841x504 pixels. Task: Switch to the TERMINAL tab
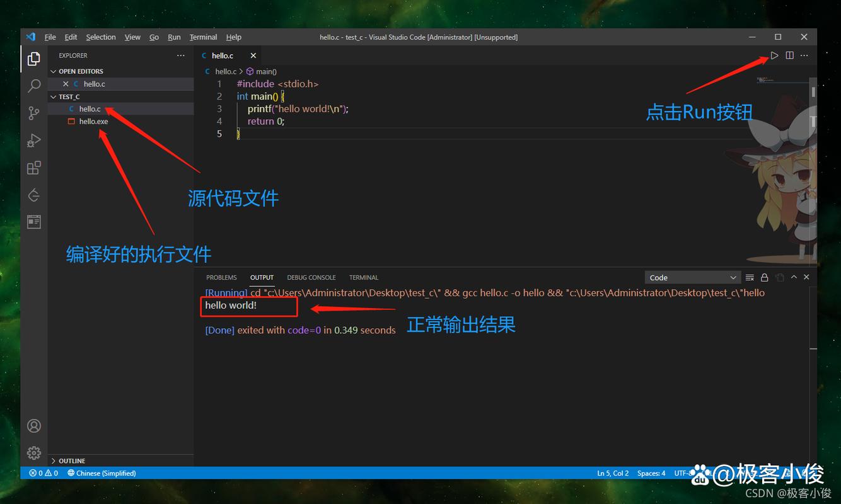coord(364,277)
